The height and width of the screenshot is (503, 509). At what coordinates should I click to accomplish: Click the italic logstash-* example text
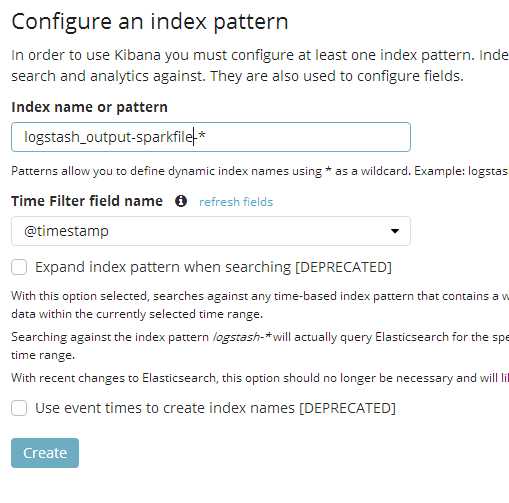coord(242,337)
